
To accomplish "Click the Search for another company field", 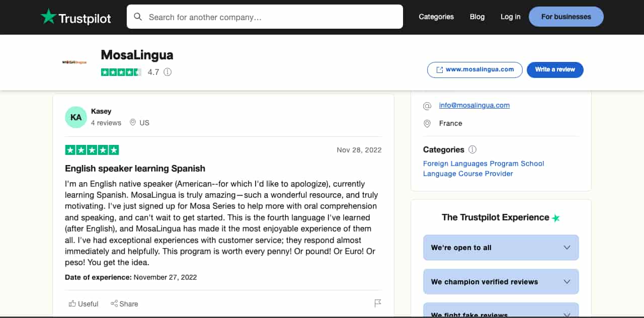I will pyautogui.click(x=265, y=17).
